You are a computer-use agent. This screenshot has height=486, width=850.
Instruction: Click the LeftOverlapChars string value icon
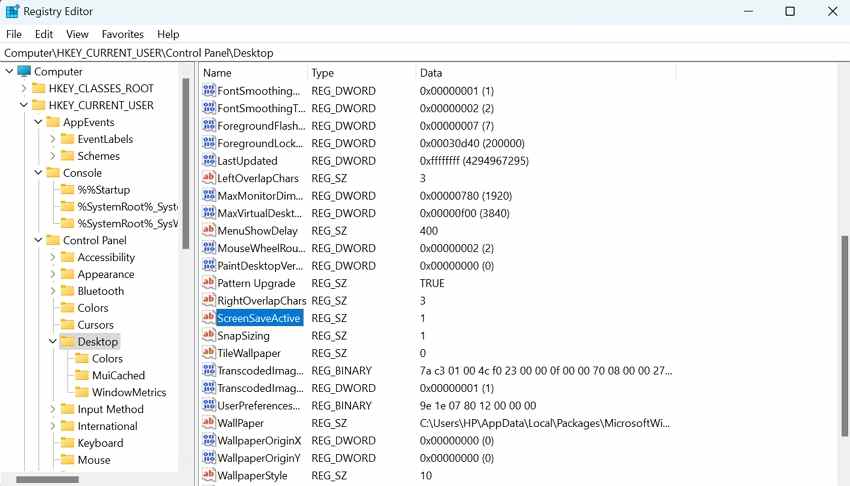pos(209,178)
